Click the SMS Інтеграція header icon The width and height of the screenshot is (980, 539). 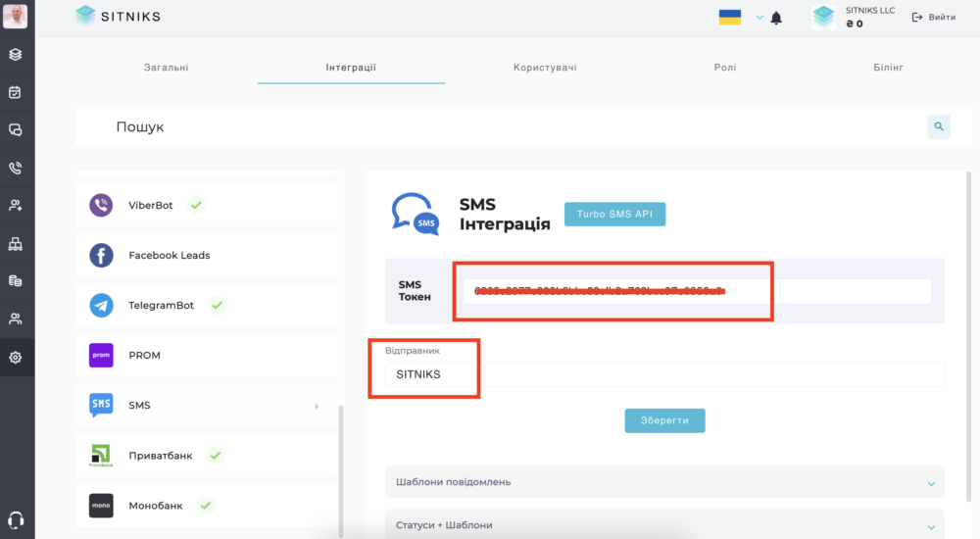point(415,214)
